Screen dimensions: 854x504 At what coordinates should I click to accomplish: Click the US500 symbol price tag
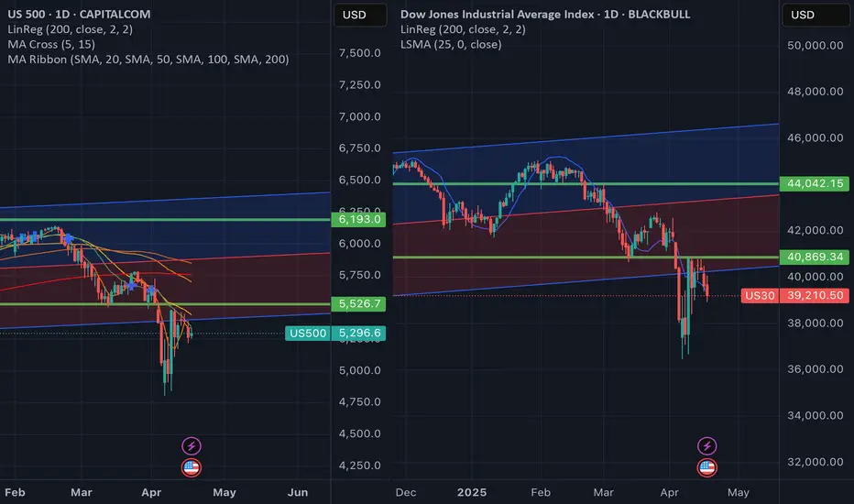(x=308, y=334)
